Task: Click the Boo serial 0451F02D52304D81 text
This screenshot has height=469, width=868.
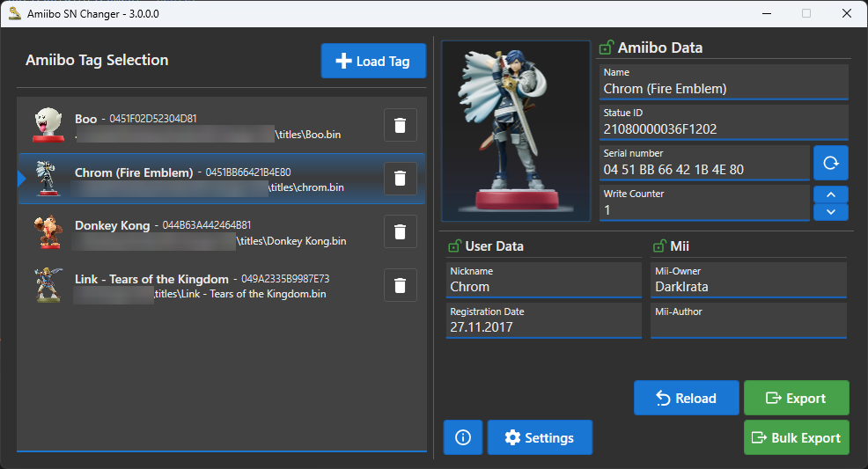Action: [153, 119]
